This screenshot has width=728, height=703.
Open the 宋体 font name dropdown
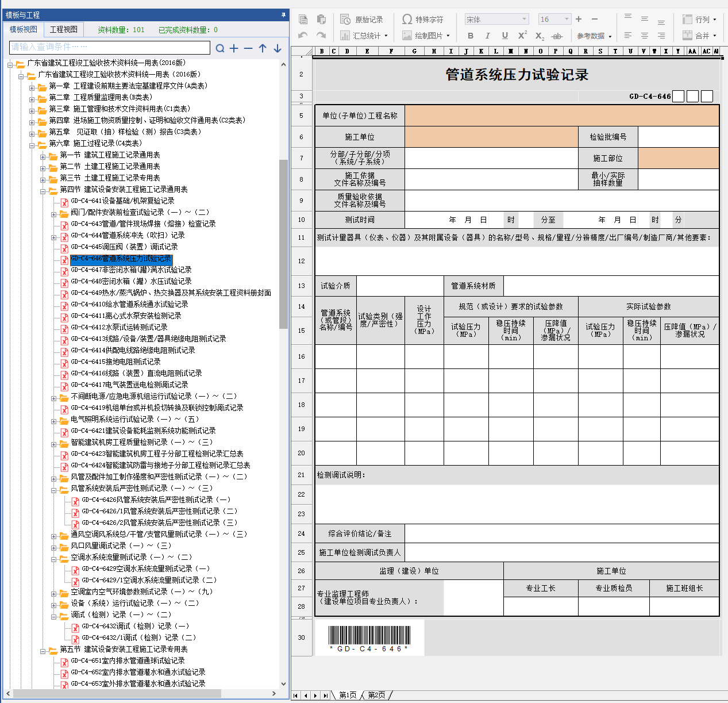pyautogui.click(x=524, y=19)
